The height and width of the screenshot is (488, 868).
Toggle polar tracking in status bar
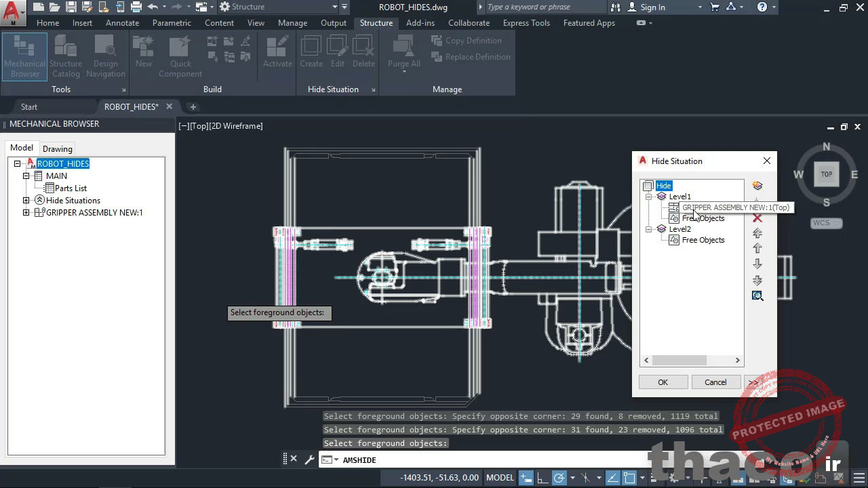(x=559, y=478)
